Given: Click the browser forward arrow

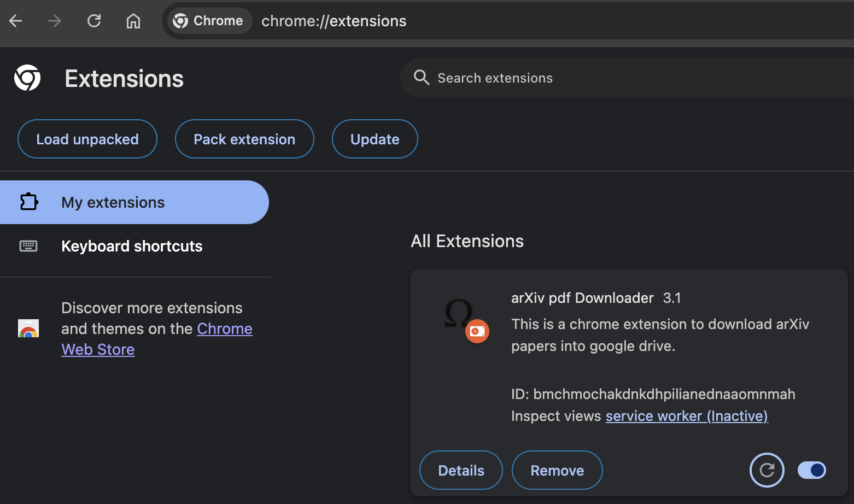Looking at the screenshot, I should (54, 21).
